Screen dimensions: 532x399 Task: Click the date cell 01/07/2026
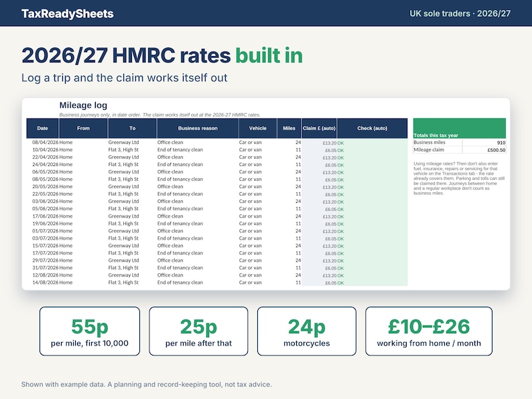pyautogui.click(x=45, y=231)
